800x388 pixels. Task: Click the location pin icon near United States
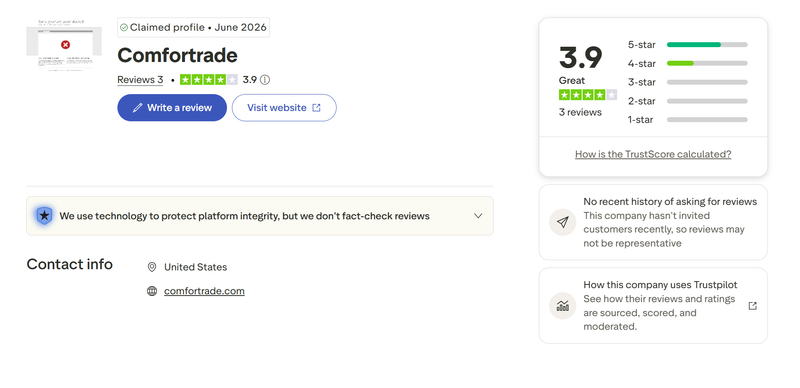[x=152, y=267]
